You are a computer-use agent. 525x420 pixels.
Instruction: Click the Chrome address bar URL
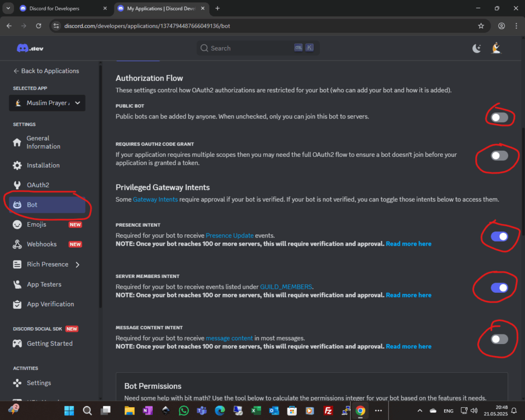[x=147, y=26]
